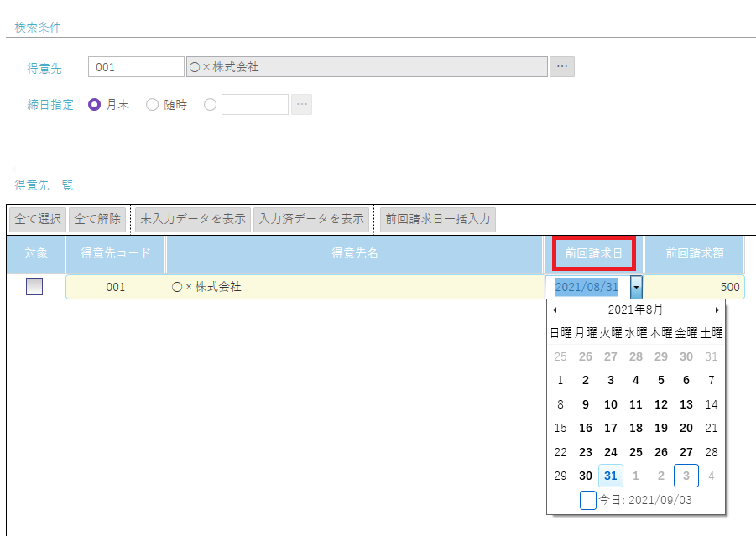
Task: Select calendar day 8
Action: (560, 404)
